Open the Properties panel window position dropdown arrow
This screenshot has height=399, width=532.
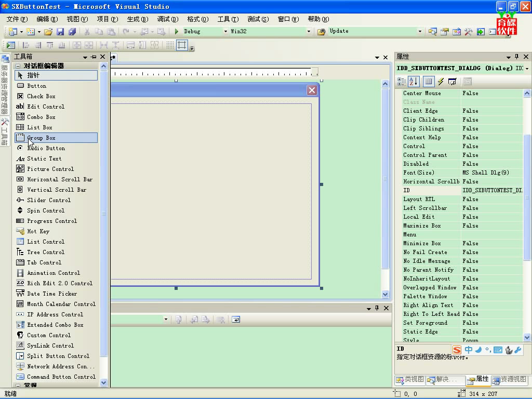click(x=508, y=57)
